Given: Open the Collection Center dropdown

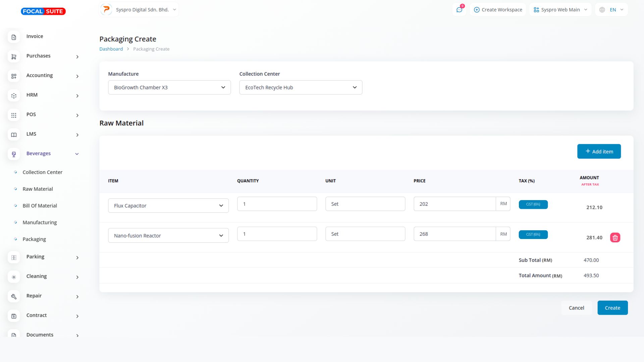Looking at the screenshot, I should click(301, 87).
